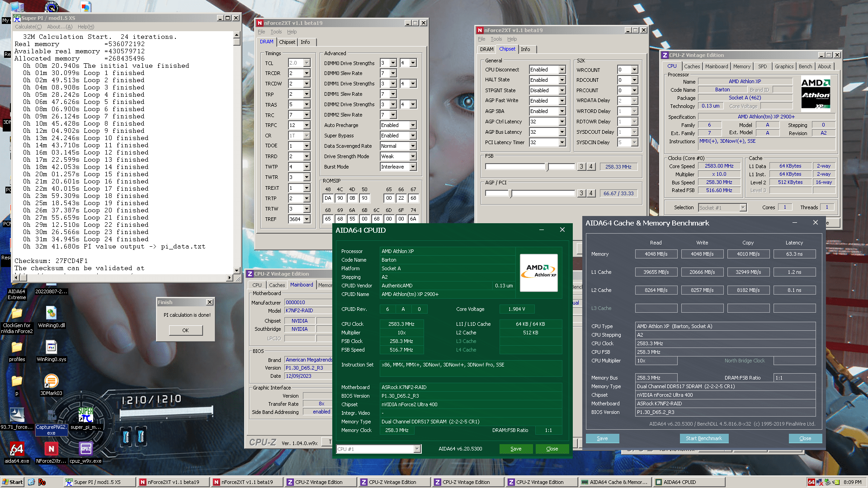Switch to Chipset tab in nForce2XT DRAM window
868x488 pixels.
click(x=287, y=42)
